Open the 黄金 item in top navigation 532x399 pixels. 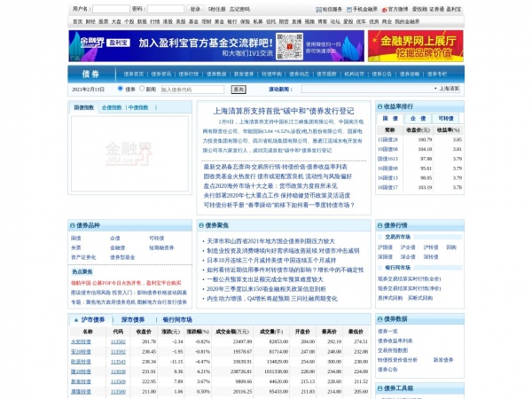[x=219, y=21]
